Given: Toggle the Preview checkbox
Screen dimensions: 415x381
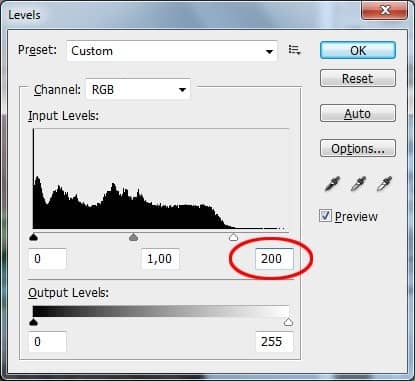Looking at the screenshot, I should pyautogui.click(x=325, y=216).
